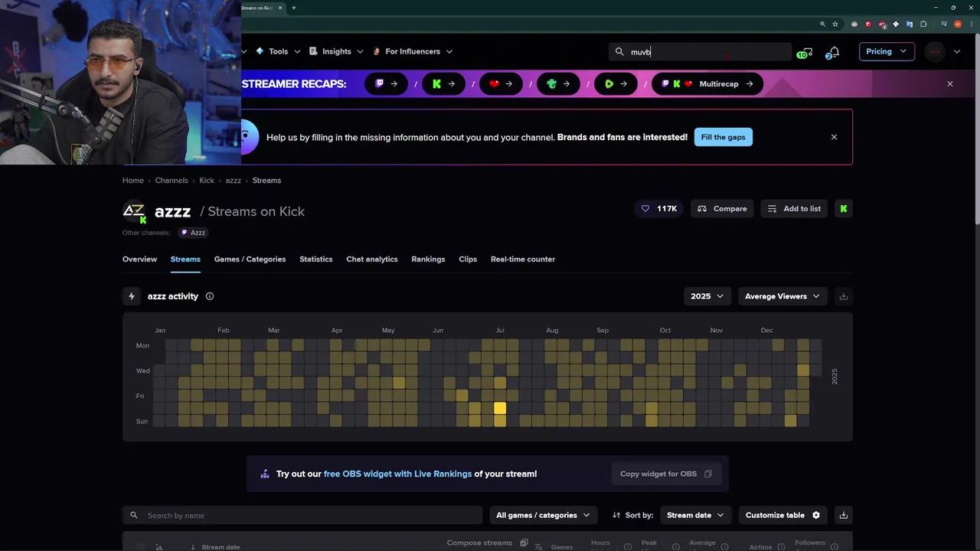Switch to the Rankings tab
Screen dimensions: 980x551
pos(428,259)
